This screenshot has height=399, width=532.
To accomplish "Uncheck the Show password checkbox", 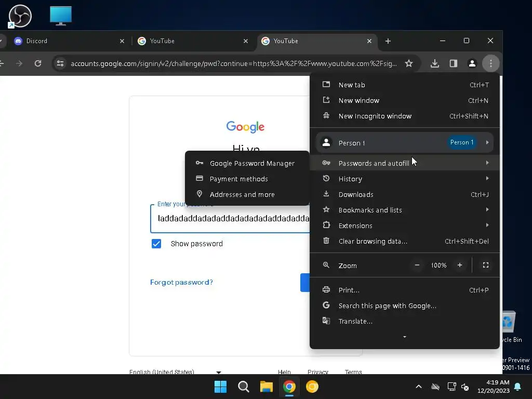I will pos(156,244).
